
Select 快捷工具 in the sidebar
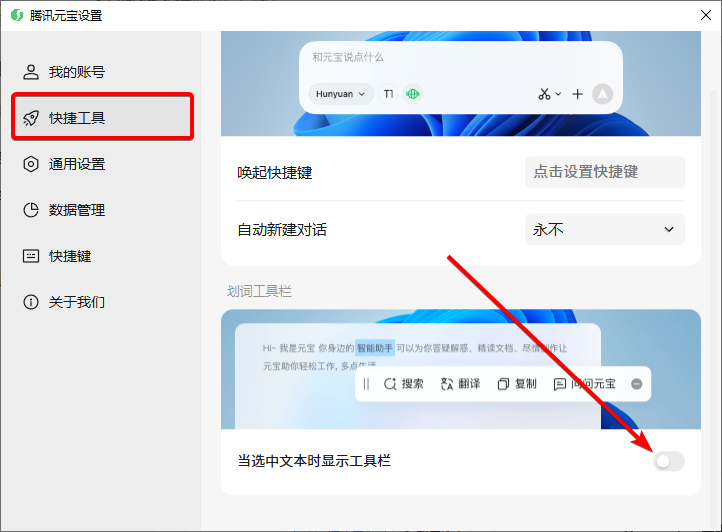pos(76,118)
